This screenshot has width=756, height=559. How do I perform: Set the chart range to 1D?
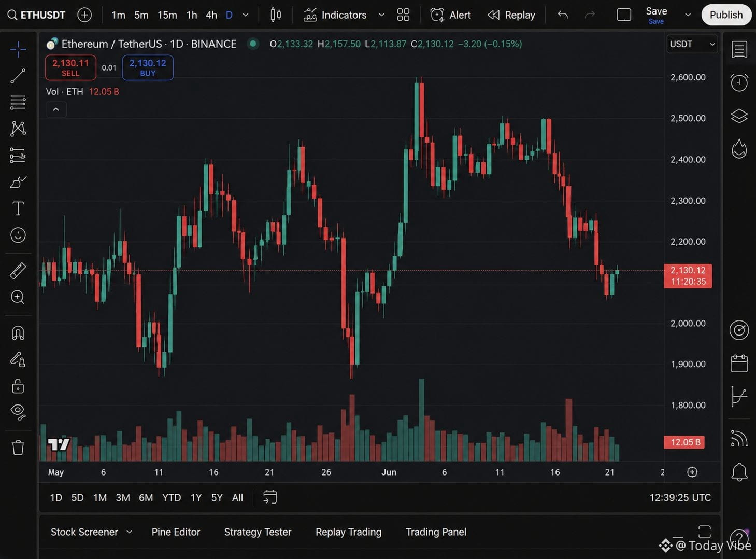(x=56, y=498)
